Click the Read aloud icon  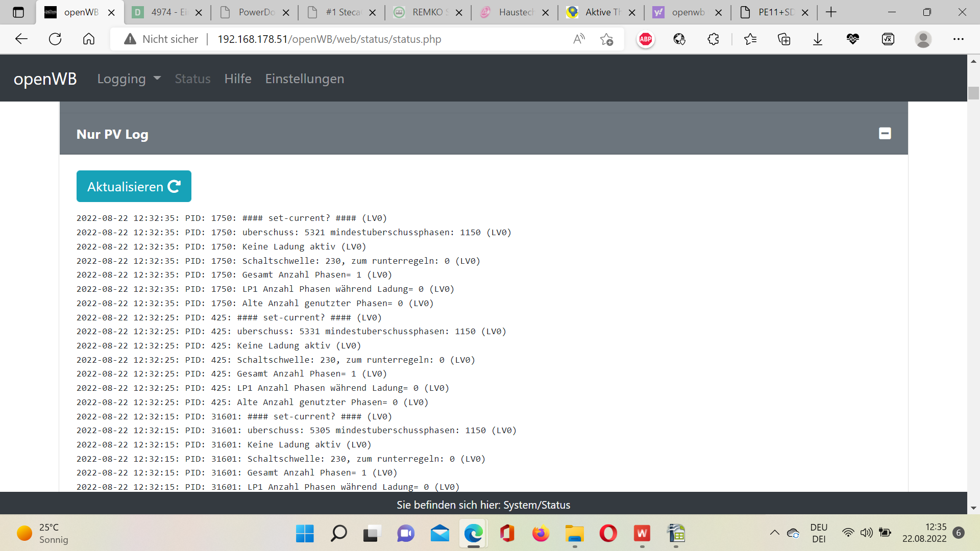pyautogui.click(x=579, y=39)
